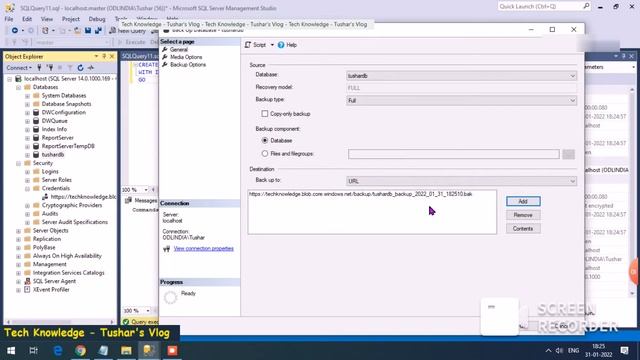Open the Backup type dropdown
Screen dimensions: 640x360
click(461, 100)
